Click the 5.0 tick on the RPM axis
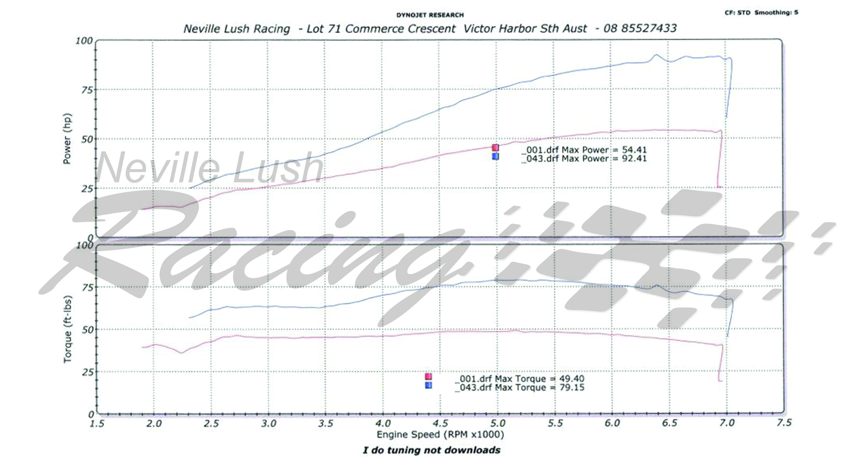Image resolution: width=868 pixels, height=467 pixels. 497,423
